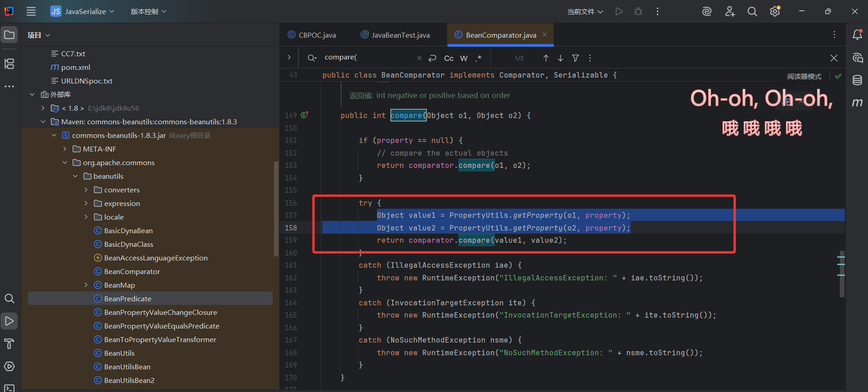Viewport: 868px width, 392px height.
Task: Toggle Regex option in find bar
Action: click(x=478, y=58)
